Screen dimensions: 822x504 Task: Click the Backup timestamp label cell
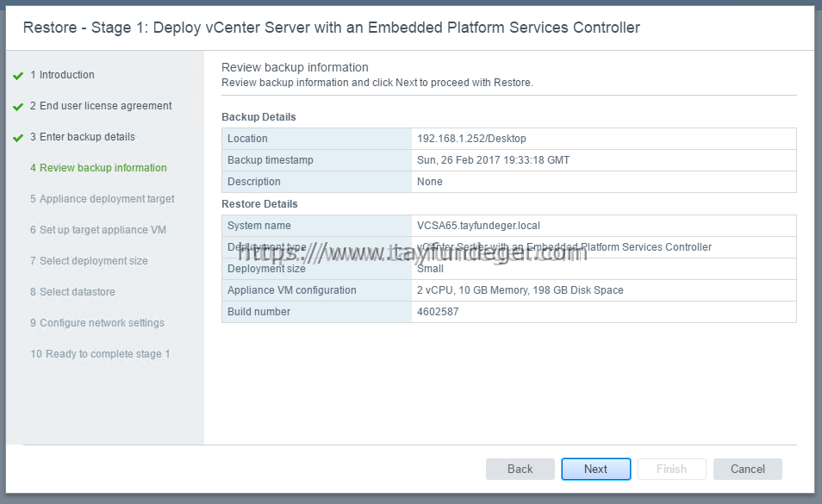(x=316, y=160)
